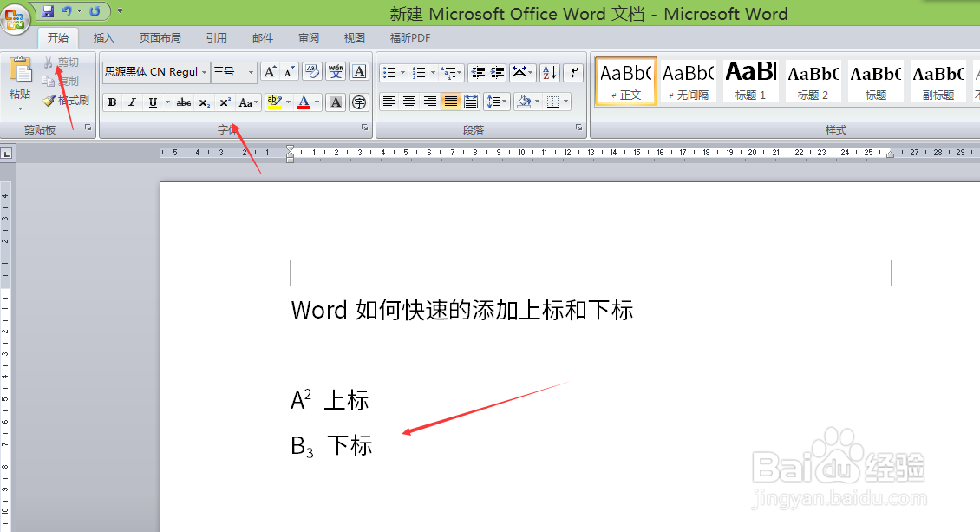The image size is (980, 532).
Task: Select the 格式刷 format painter
Action: coord(66,101)
